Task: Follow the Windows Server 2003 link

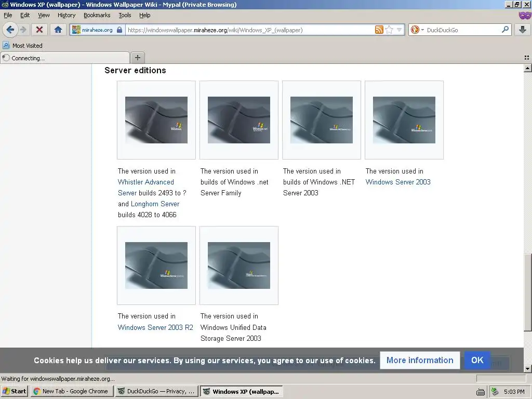Action: (x=398, y=182)
